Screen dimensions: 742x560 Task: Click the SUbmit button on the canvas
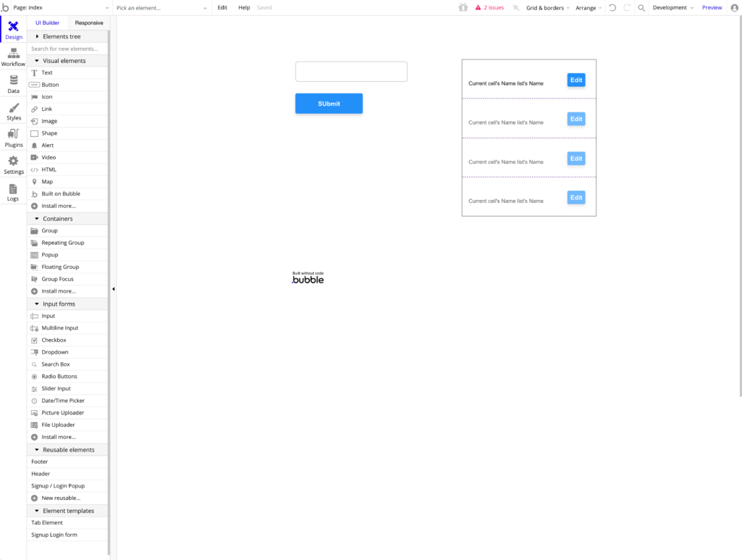(x=329, y=104)
